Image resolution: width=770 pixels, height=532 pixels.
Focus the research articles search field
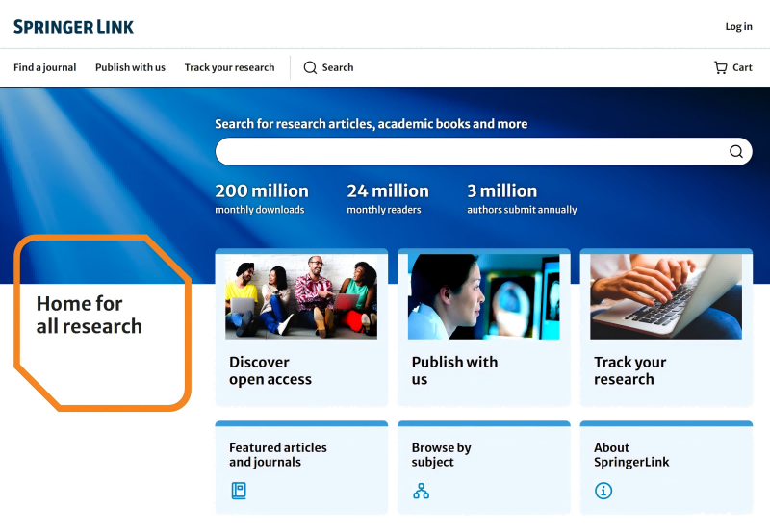pyautogui.click(x=470, y=152)
